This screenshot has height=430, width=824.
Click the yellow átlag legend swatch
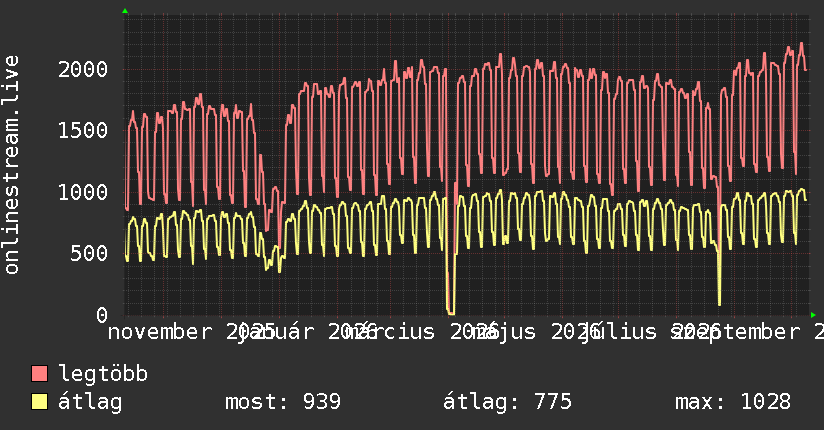pyautogui.click(x=39, y=402)
